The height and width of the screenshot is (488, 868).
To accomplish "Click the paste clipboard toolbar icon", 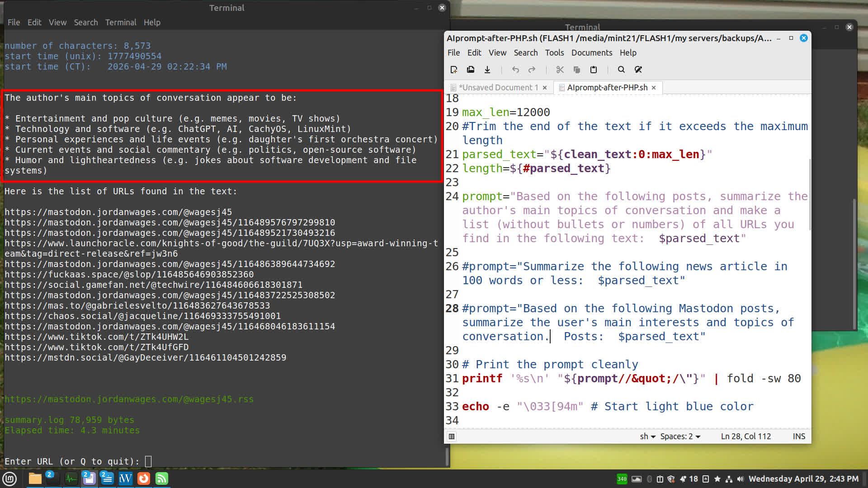I will [594, 70].
